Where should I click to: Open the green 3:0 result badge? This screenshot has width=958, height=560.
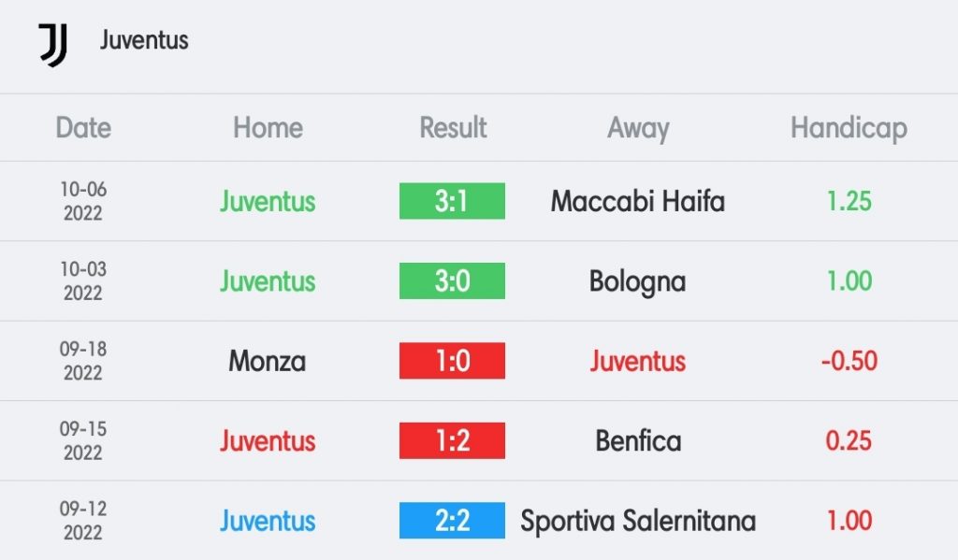tap(452, 280)
